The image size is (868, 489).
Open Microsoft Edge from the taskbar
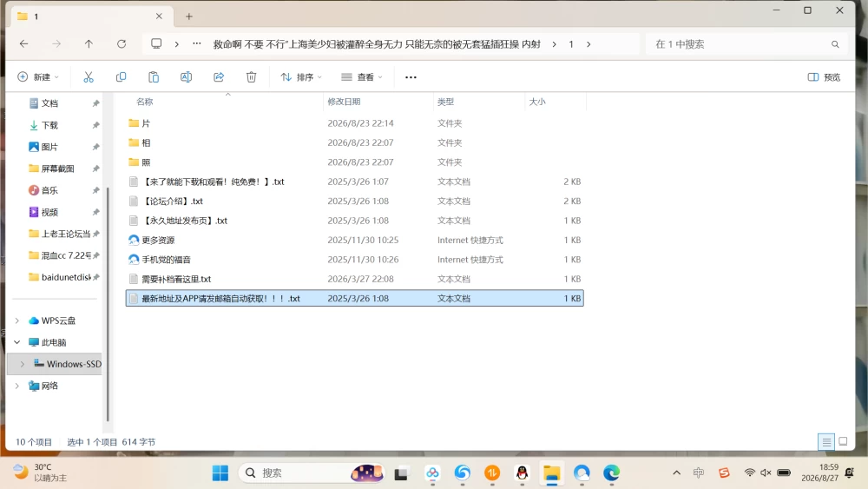click(x=611, y=473)
